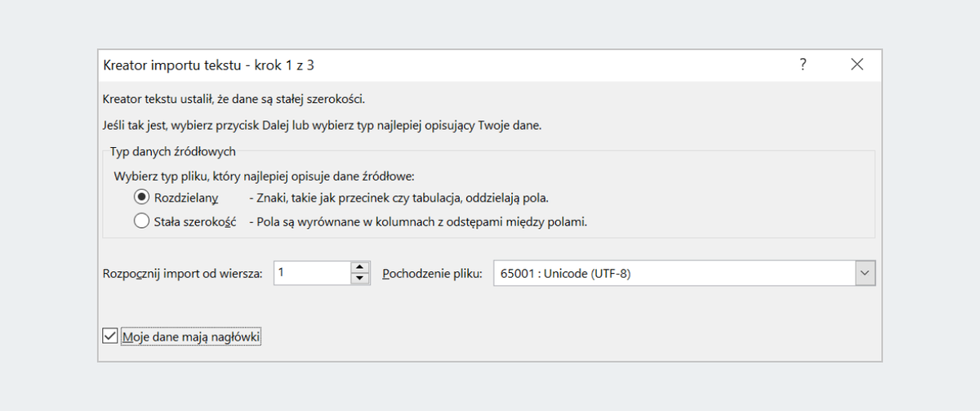The image size is (980, 411).
Task: Close the Kreator importu tekstu dialog
Action: (x=857, y=65)
